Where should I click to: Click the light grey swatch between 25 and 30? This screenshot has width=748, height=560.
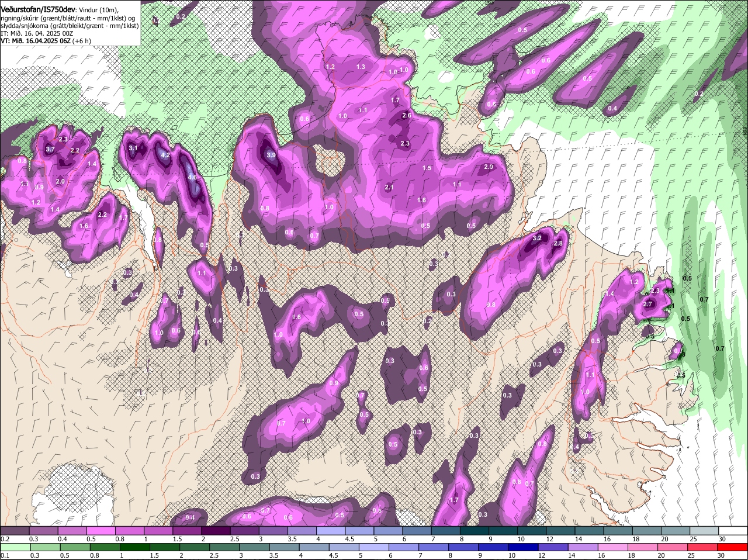click(705, 530)
